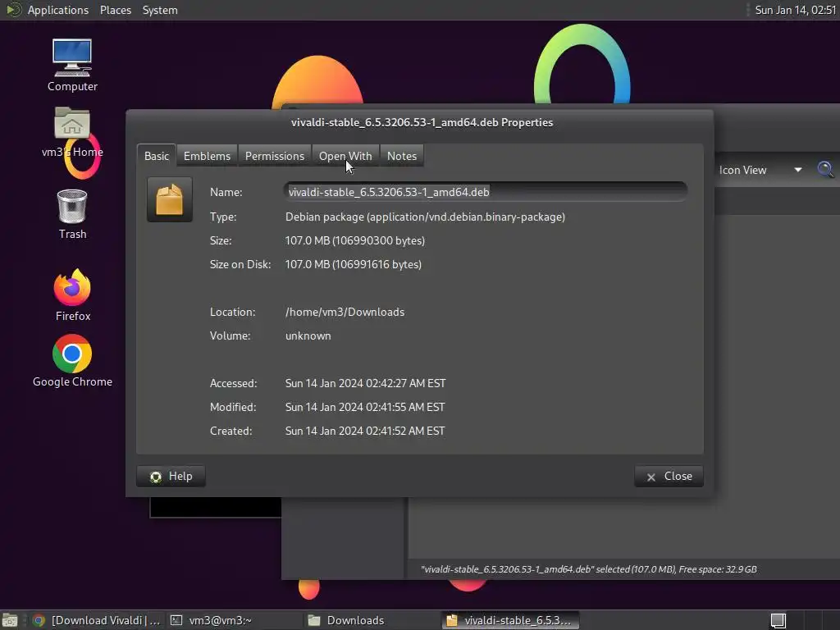Open vm3's Home folder icon
Viewport: 840px width, 630px height.
tap(72, 132)
